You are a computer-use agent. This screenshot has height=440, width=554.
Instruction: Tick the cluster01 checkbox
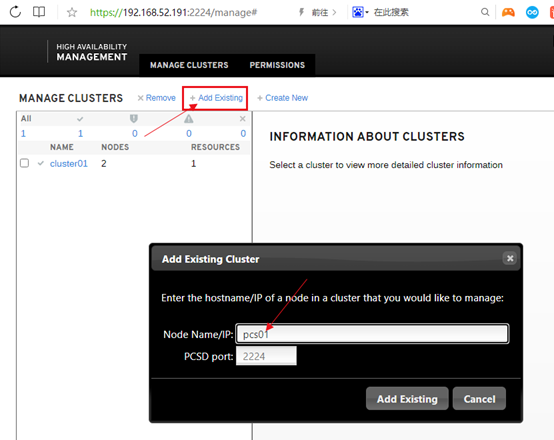pyautogui.click(x=24, y=163)
